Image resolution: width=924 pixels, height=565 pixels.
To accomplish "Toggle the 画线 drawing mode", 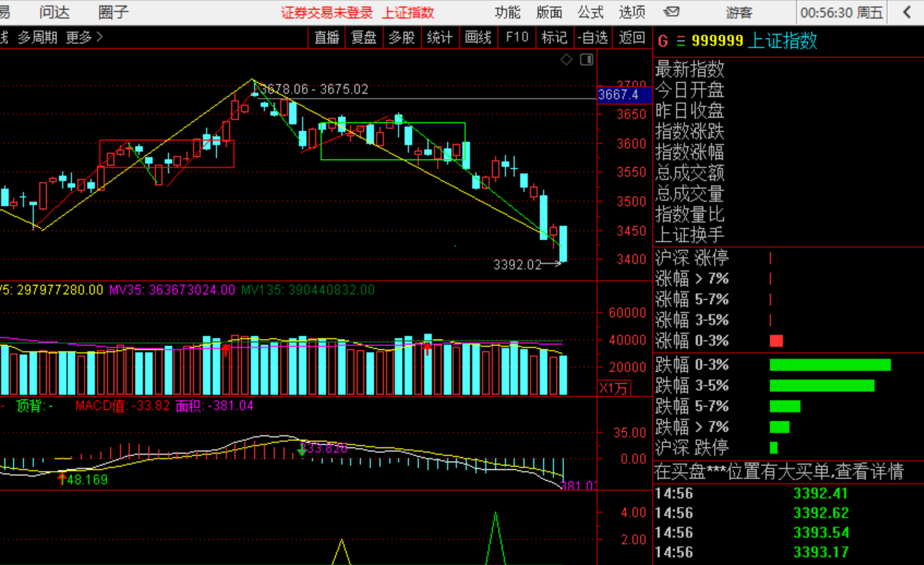I will point(478,38).
